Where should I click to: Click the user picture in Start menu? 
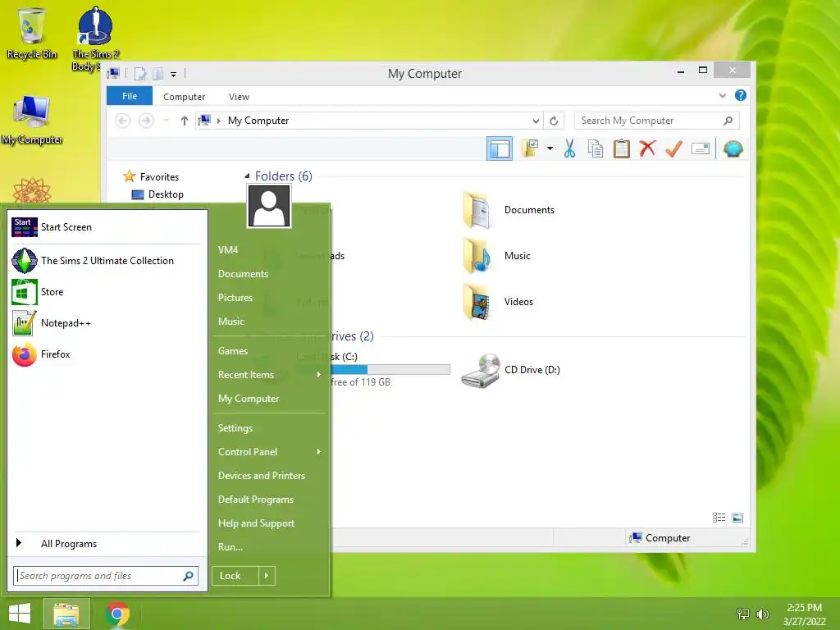(269, 206)
